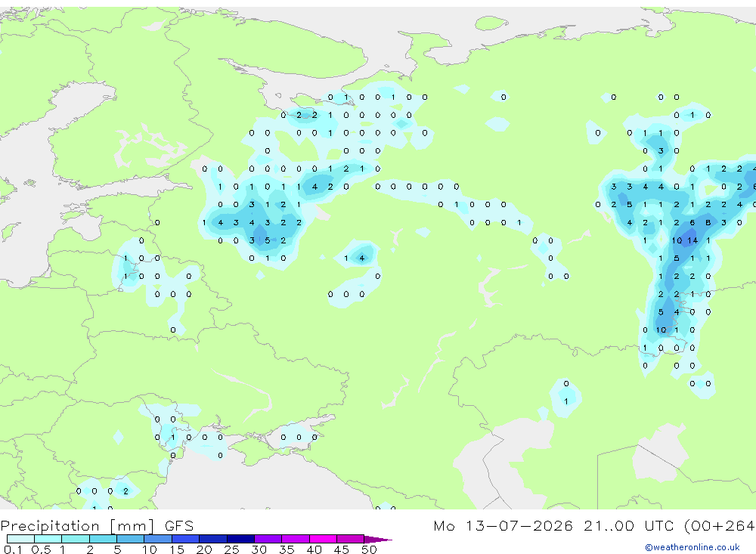The height and width of the screenshot is (554, 756).
Task: Select the 25–30 mm dark navy legend swatch
Action: [240, 539]
